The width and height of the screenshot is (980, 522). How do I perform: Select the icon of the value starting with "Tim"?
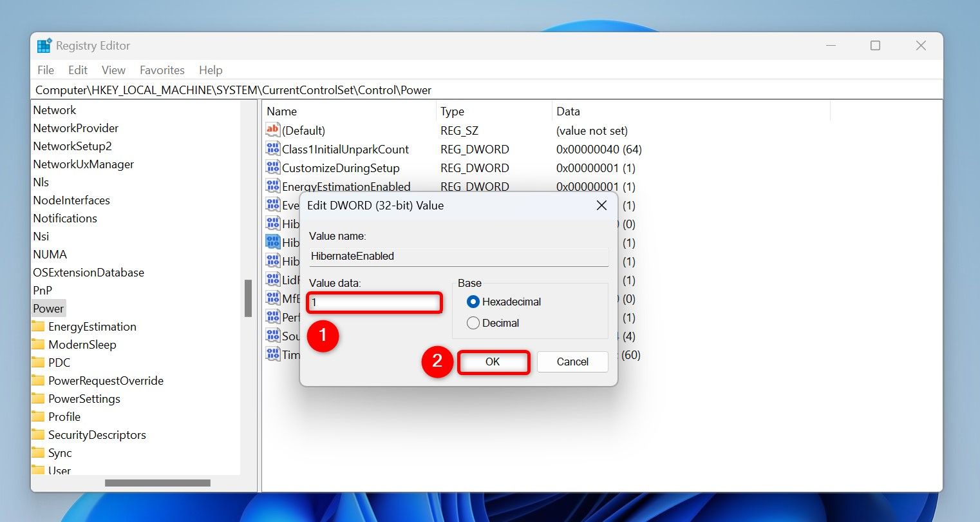(x=273, y=354)
